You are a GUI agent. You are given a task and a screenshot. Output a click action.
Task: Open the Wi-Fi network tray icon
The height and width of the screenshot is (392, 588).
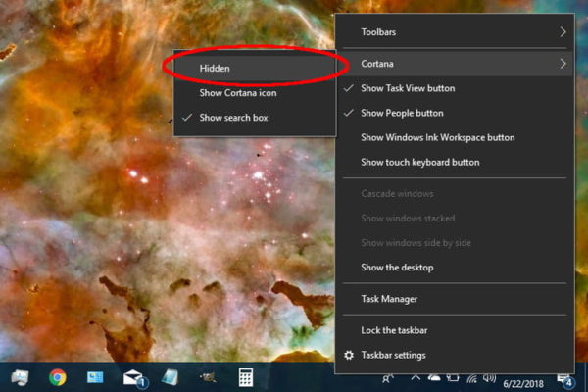coord(471,378)
